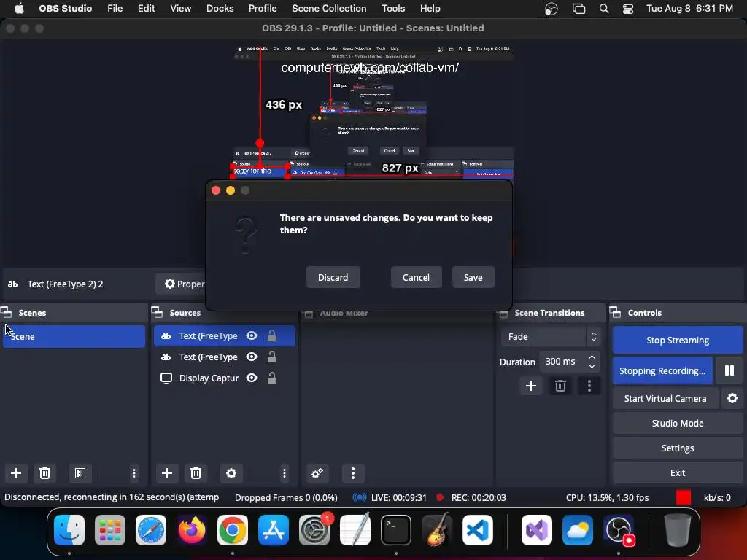Open Control Center in menu bar

pyautogui.click(x=628, y=9)
